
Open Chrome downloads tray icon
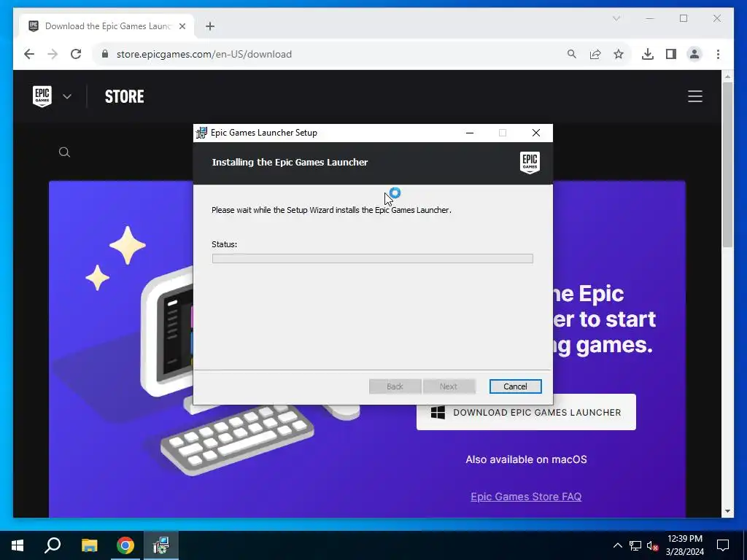[648, 54]
